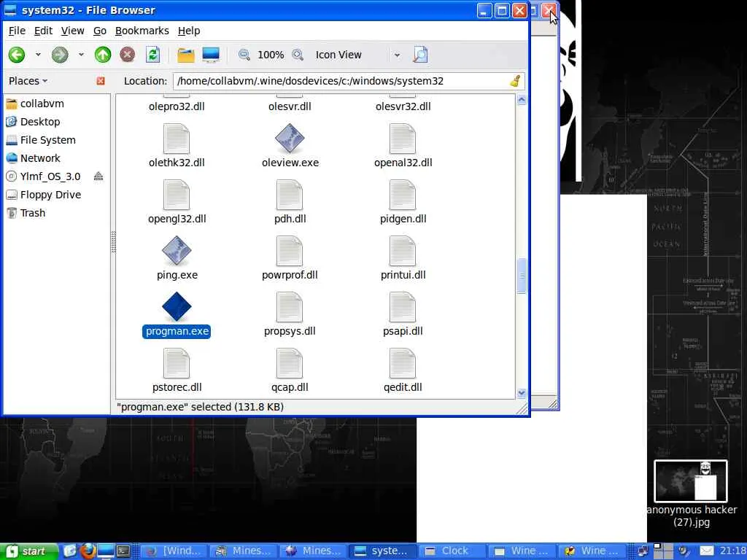Open the File menu
This screenshot has width=747, height=560.
click(x=18, y=31)
